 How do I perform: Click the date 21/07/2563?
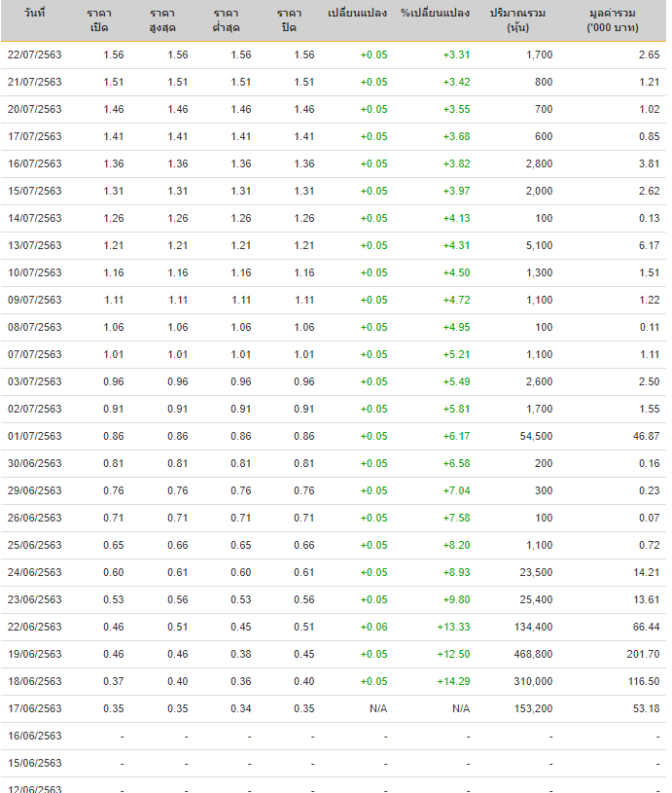pyautogui.click(x=34, y=82)
